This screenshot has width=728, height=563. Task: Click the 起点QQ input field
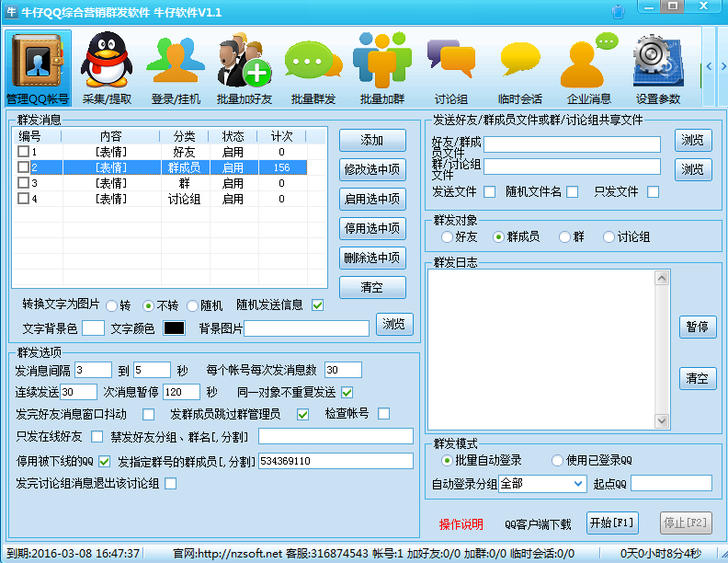click(671, 483)
